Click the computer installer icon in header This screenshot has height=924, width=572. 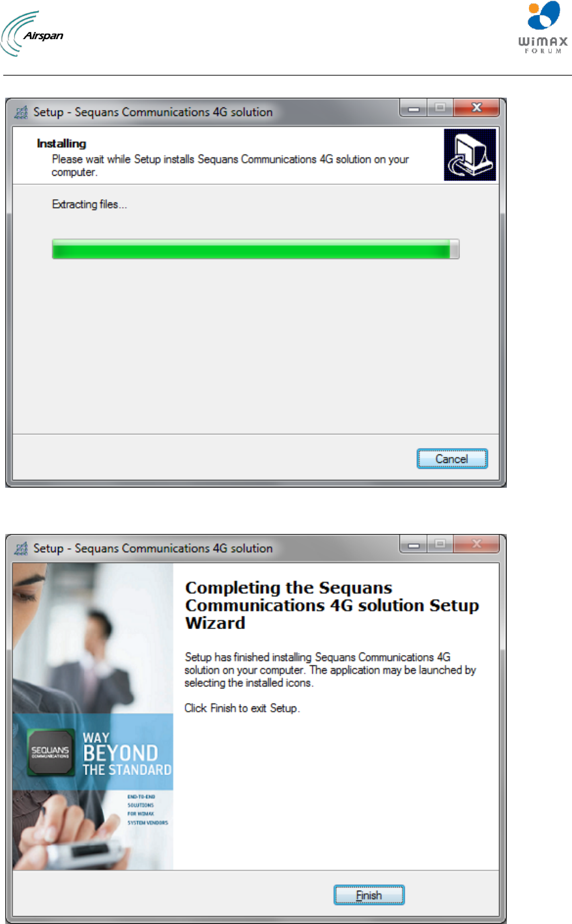click(x=470, y=155)
